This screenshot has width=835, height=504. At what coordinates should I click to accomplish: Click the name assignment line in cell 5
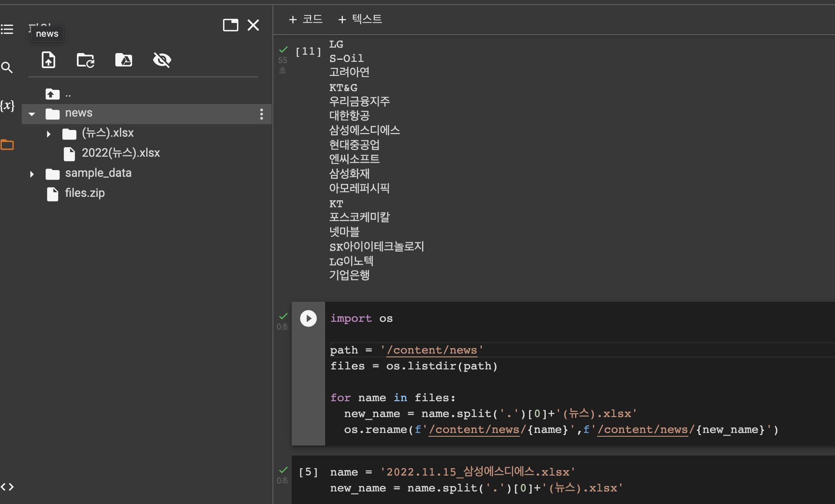tap(453, 472)
